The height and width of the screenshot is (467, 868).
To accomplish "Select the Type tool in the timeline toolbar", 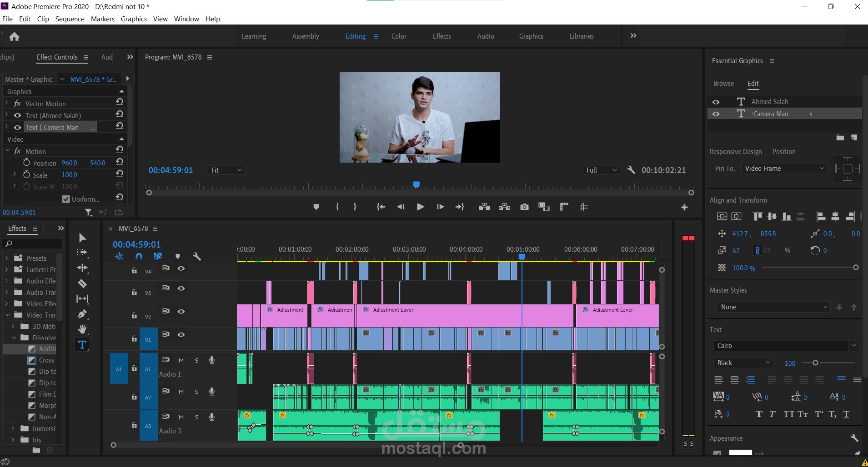I will 82,344.
